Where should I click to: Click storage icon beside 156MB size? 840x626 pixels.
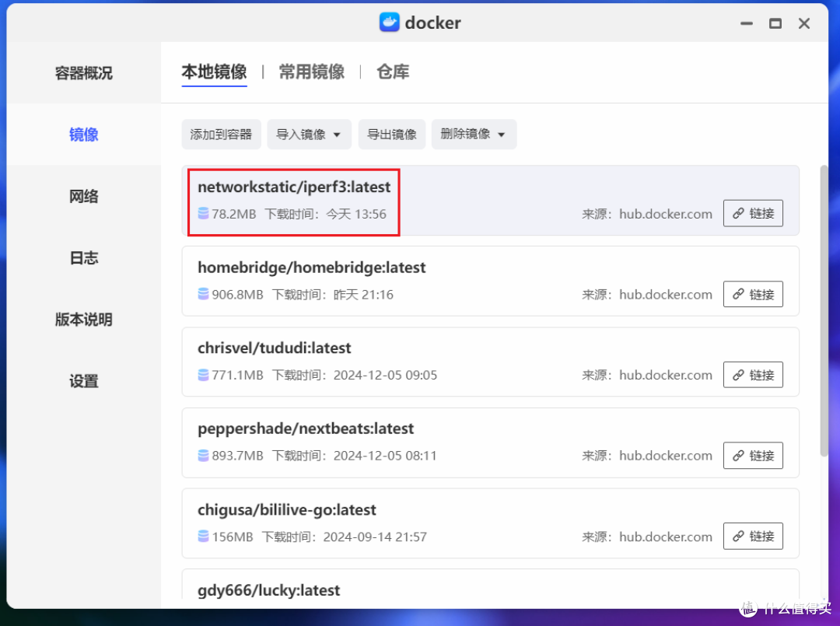click(x=204, y=536)
